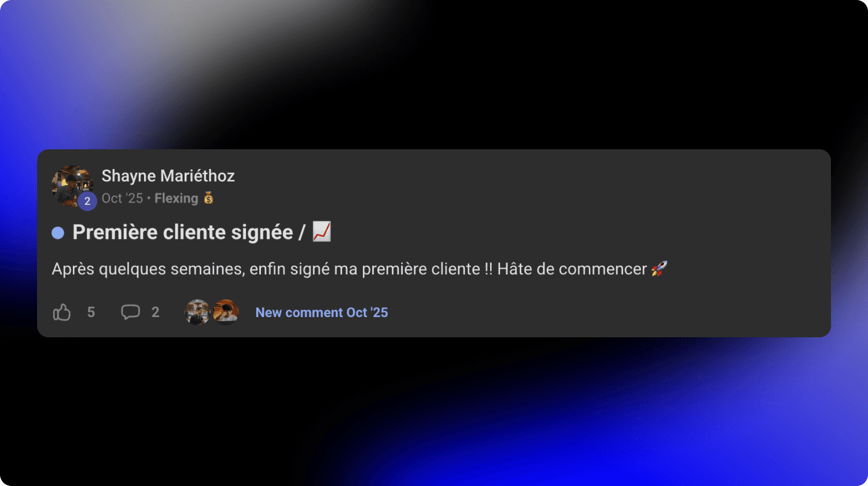View the first commenter's avatar
Screen dimensions: 868x486
pyautogui.click(x=197, y=312)
